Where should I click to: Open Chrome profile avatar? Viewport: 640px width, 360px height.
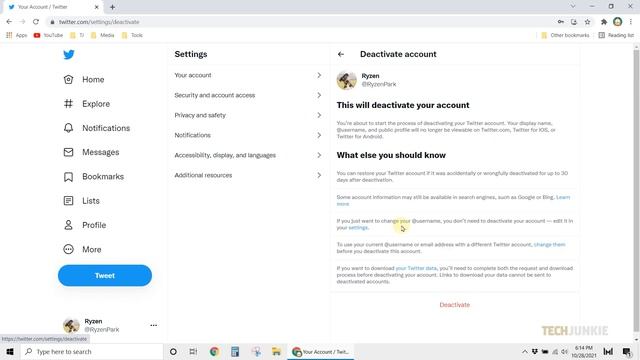tap(618, 22)
